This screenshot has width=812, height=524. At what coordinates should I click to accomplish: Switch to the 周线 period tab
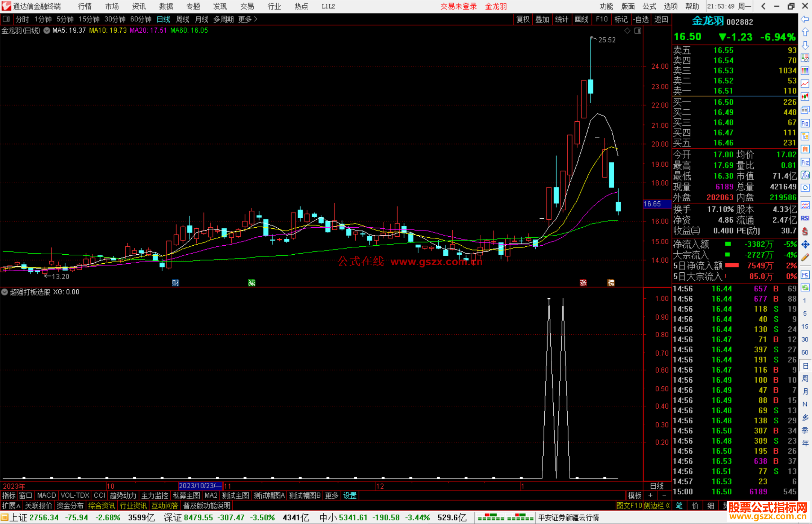coord(183,19)
